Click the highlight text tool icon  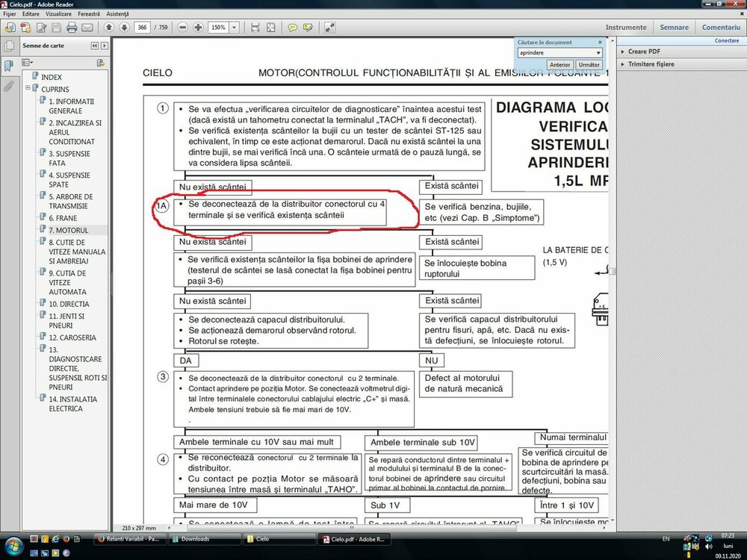[307, 28]
